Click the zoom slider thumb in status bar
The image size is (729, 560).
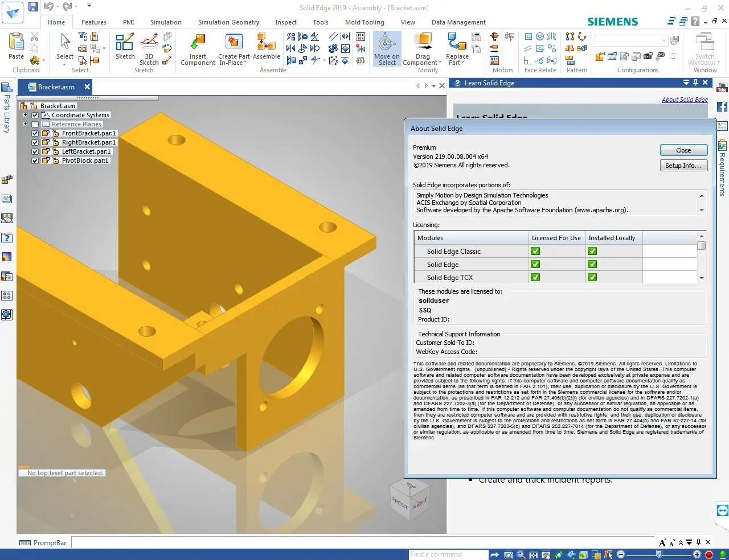click(659, 554)
